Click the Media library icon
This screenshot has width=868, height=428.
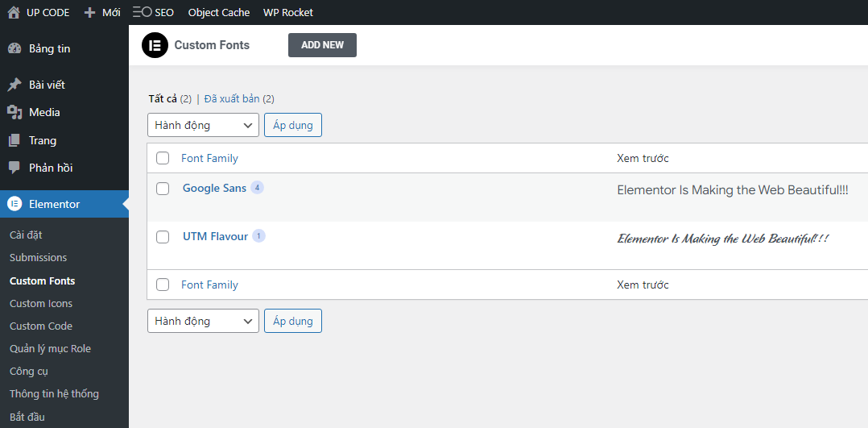[14, 113]
